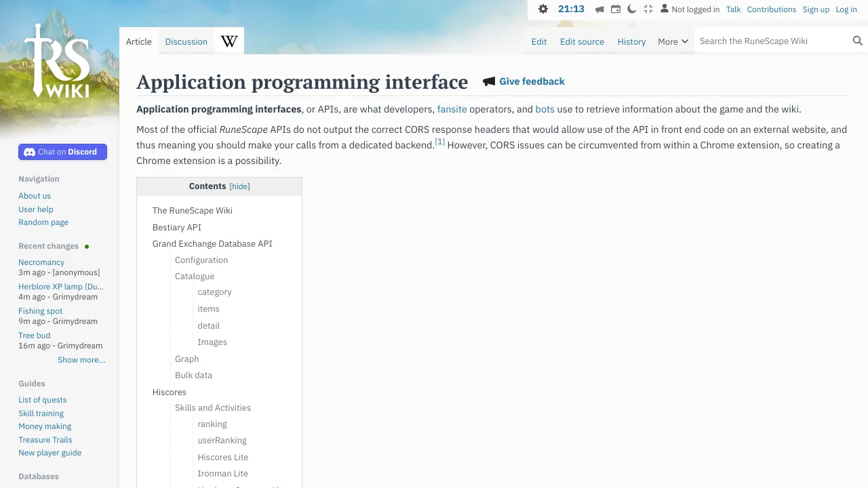Open Skill training guide

click(41, 413)
